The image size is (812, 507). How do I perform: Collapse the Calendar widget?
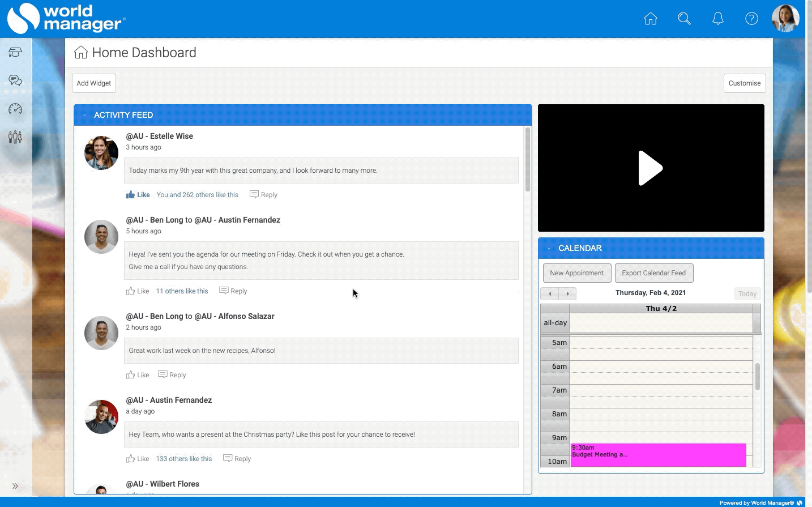pos(549,248)
